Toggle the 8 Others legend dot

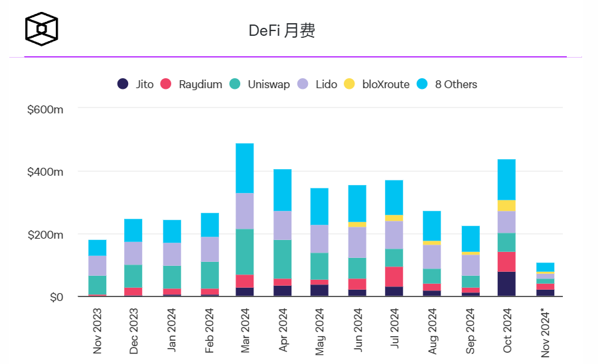[x=422, y=84]
